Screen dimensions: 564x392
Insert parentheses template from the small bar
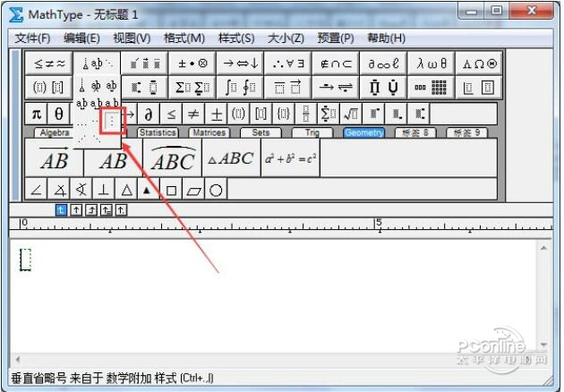coord(238,115)
